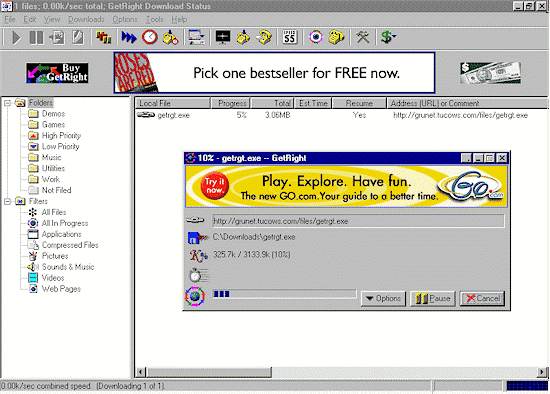
Task: Sort by the Resume column header
Action: click(x=359, y=103)
